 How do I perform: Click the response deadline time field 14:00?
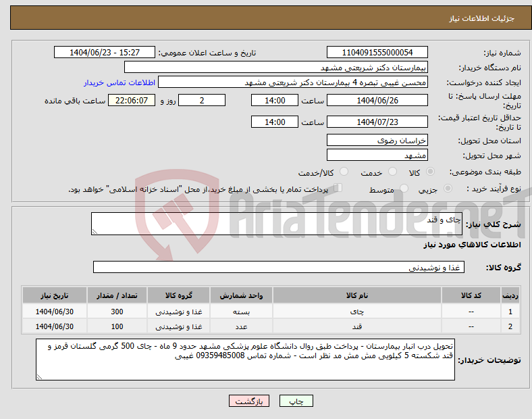(275, 100)
